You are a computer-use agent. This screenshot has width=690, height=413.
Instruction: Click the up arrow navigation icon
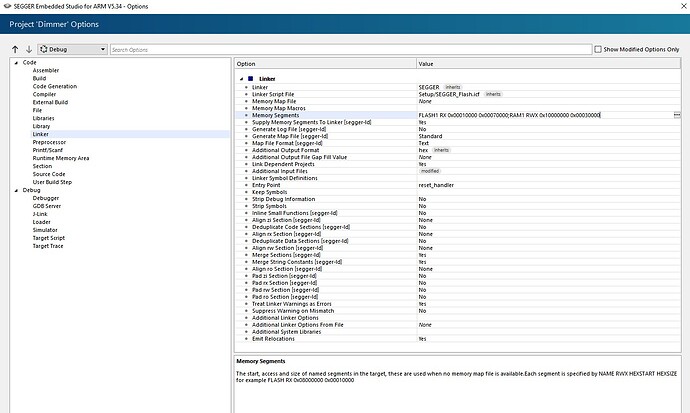coord(15,49)
